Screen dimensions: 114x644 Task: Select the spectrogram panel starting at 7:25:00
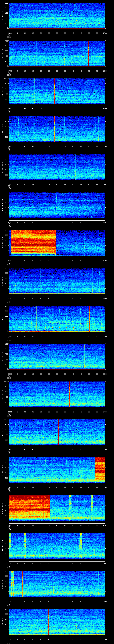(x=57, y=357)
